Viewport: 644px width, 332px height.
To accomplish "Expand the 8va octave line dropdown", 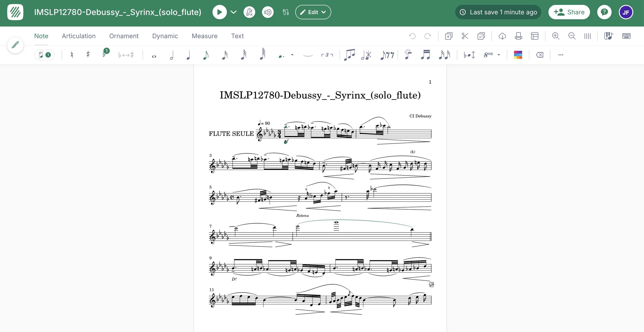I will click(499, 55).
